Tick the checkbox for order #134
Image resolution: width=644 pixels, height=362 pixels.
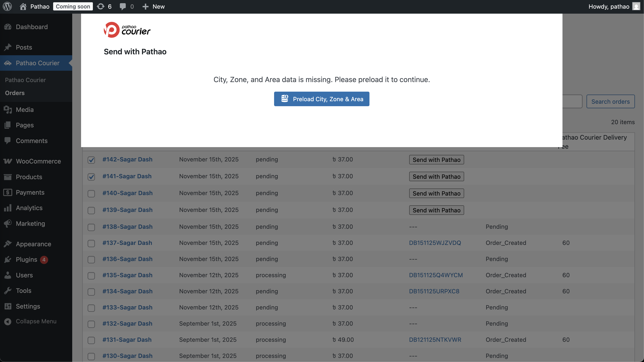(x=91, y=292)
